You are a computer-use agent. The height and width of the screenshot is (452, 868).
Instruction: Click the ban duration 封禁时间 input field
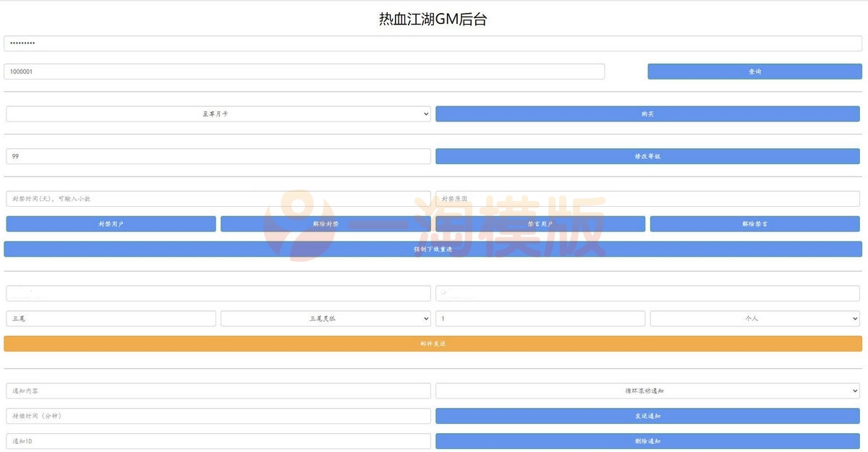click(217, 198)
